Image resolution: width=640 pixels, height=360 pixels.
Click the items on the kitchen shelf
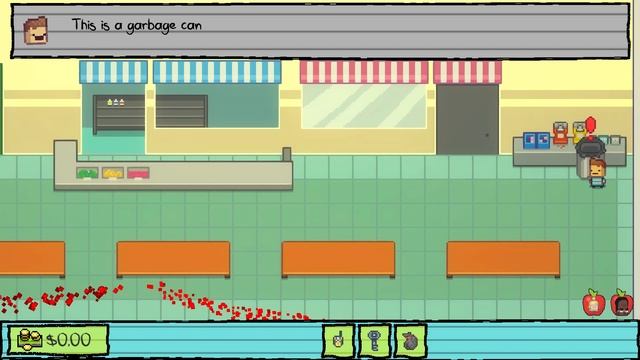pyautogui.click(x=116, y=102)
